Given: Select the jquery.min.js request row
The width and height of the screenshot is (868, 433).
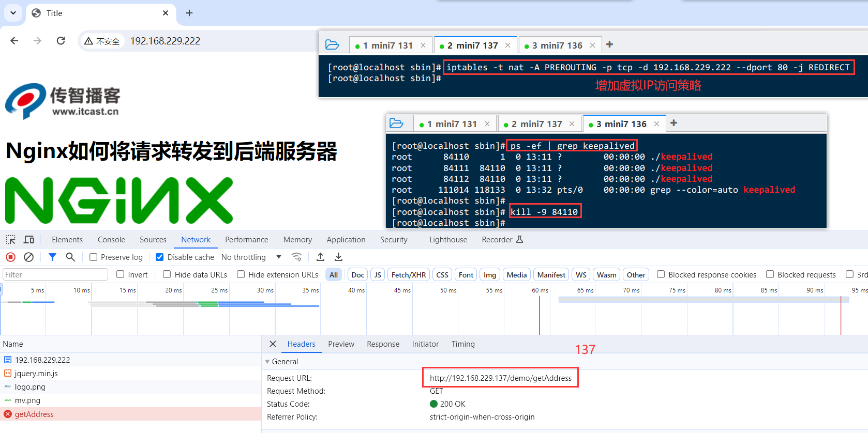Looking at the screenshot, I should [x=130, y=373].
